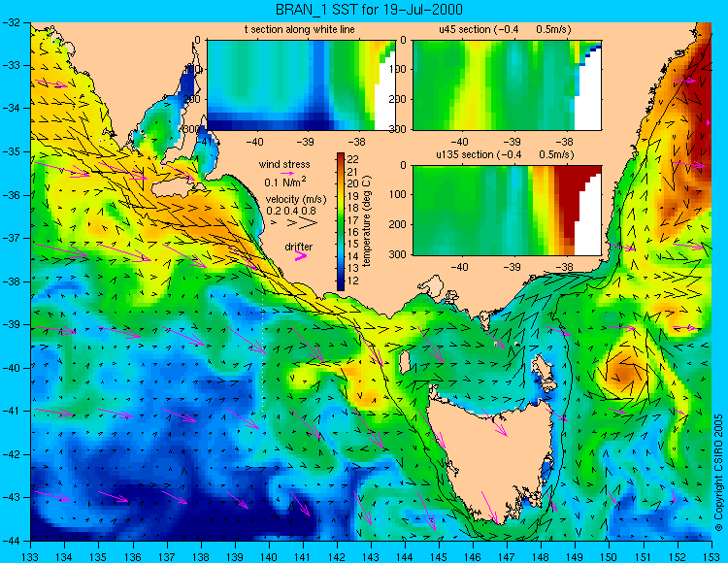728x563 pixels.
Task: Click main map latitude axis label -32
Action: pyautogui.click(x=11, y=22)
